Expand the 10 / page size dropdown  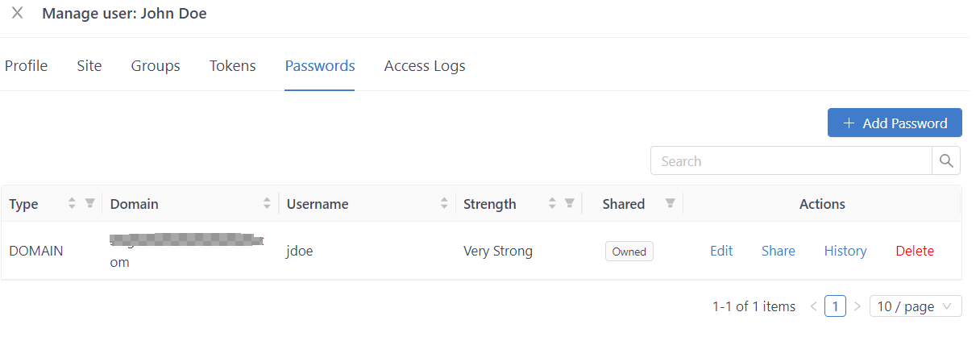pos(916,306)
